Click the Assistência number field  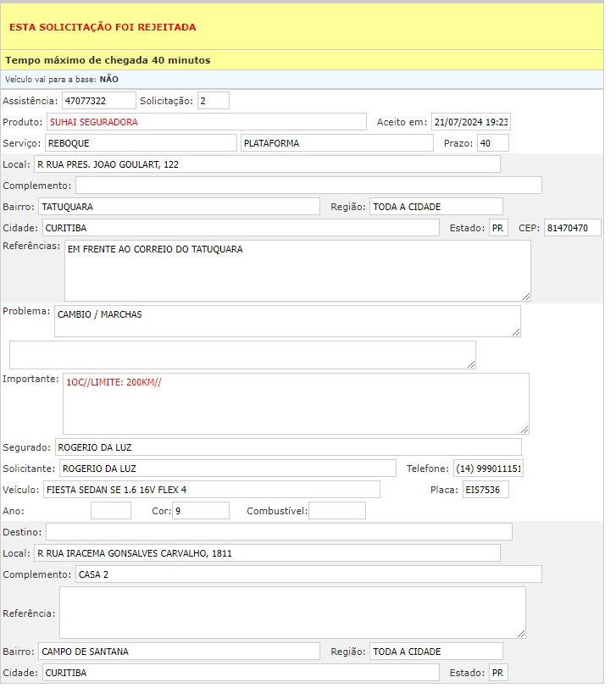(x=98, y=101)
